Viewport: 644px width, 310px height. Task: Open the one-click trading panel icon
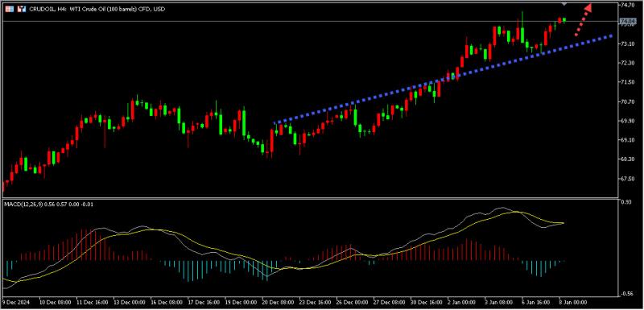pyautogui.click(x=23, y=9)
